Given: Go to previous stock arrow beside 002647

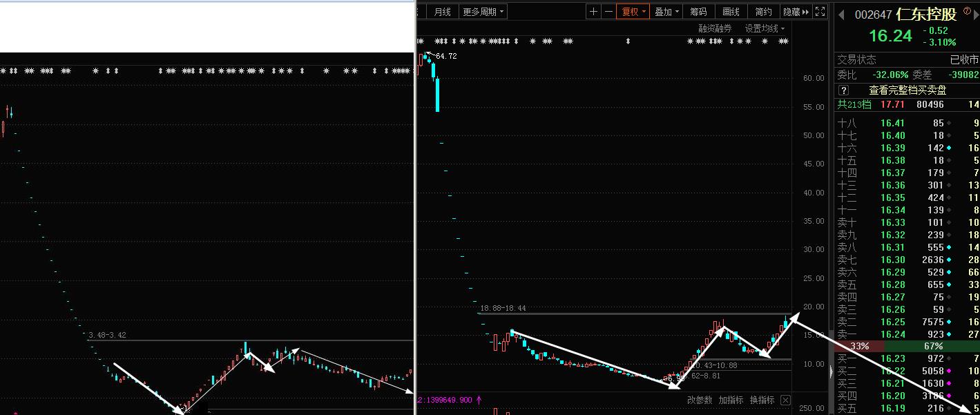Looking at the screenshot, I should pos(843,15).
